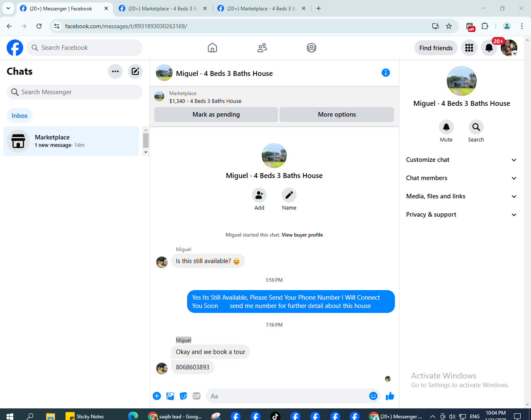This screenshot has height=420, width=531.
Task: Click Find friends button
Action: pos(436,48)
